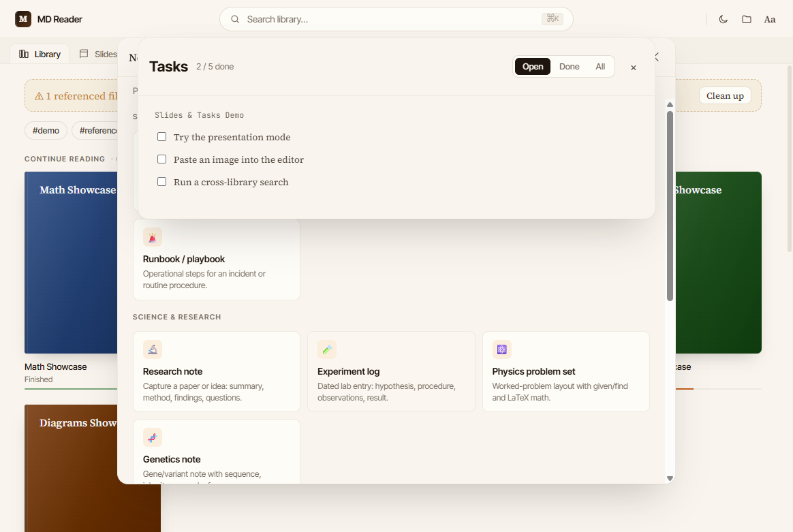Switch Tasks filter to Done
This screenshot has width=793, height=532.
coord(569,67)
